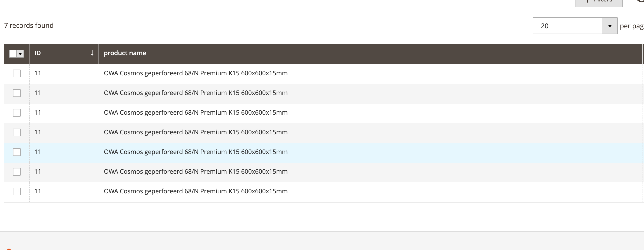Select the second row's checkbox
This screenshot has width=644, height=250.
pyautogui.click(x=17, y=93)
